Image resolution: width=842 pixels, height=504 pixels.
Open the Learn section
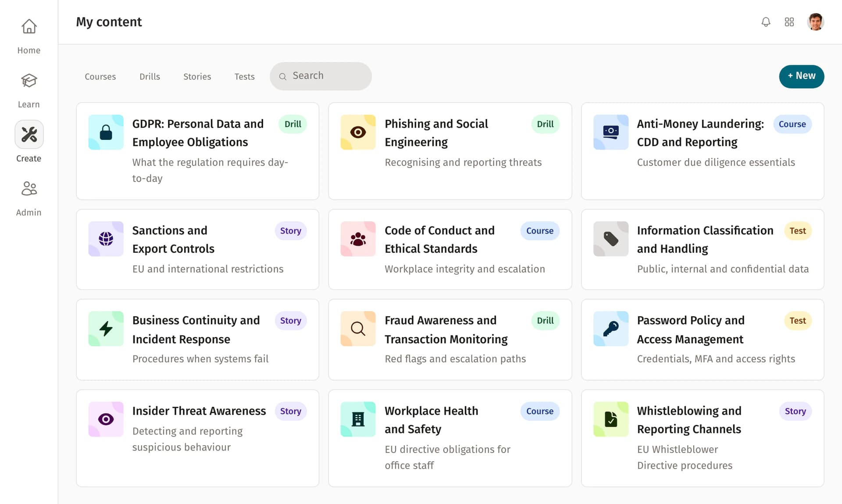click(29, 89)
